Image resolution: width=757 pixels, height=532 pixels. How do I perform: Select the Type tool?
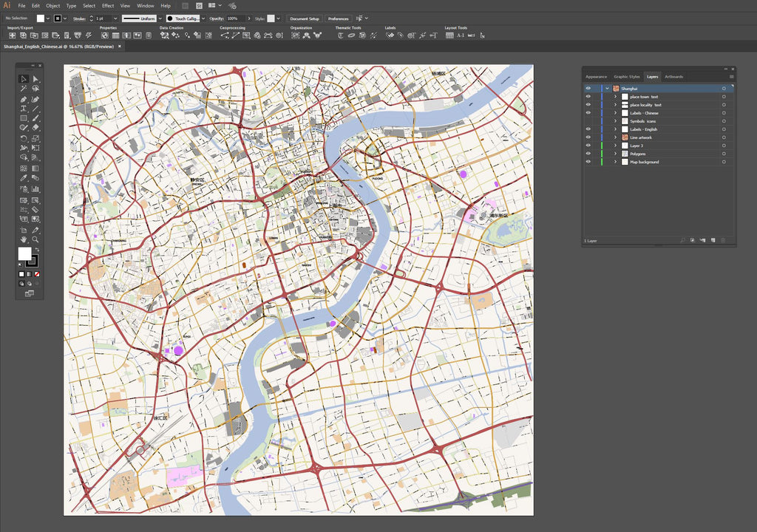point(23,109)
